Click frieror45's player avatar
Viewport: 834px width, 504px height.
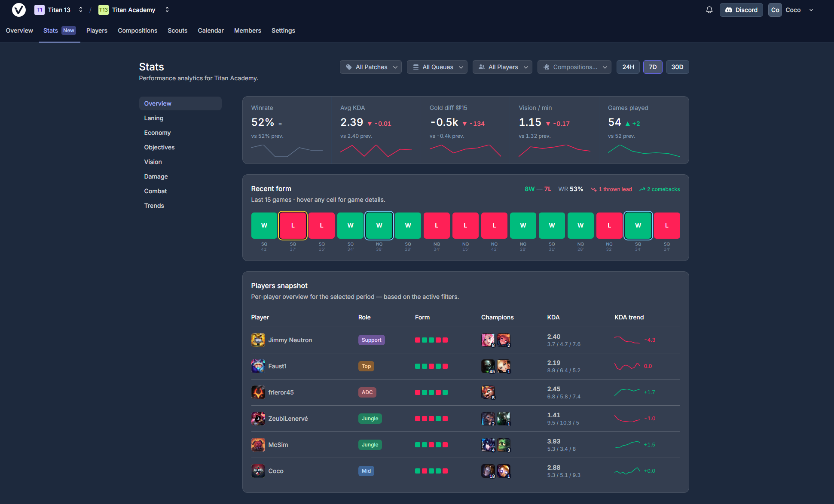[x=258, y=392]
